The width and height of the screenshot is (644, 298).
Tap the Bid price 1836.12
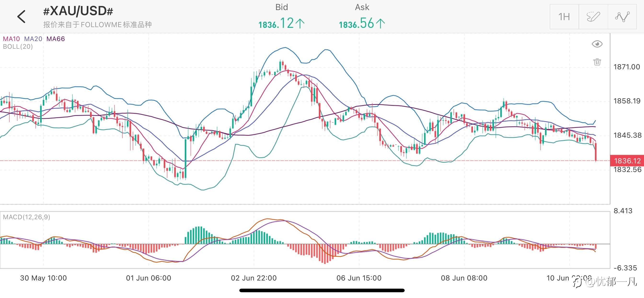282,24
